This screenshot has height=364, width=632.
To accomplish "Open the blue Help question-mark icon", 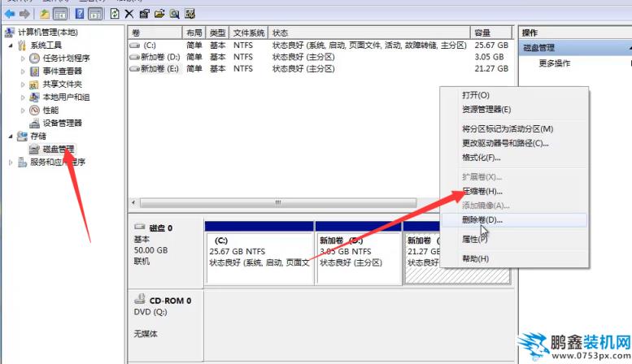I will 80,14.
